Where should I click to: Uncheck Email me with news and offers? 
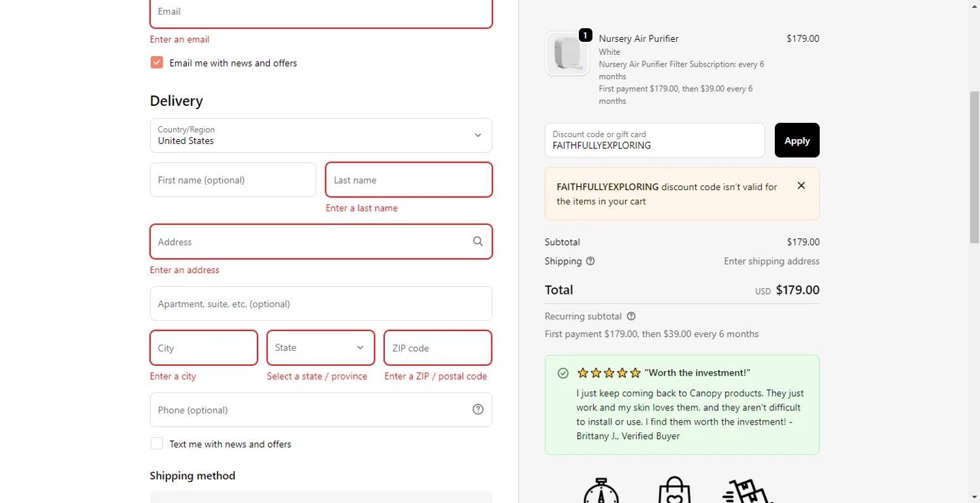click(157, 63)
